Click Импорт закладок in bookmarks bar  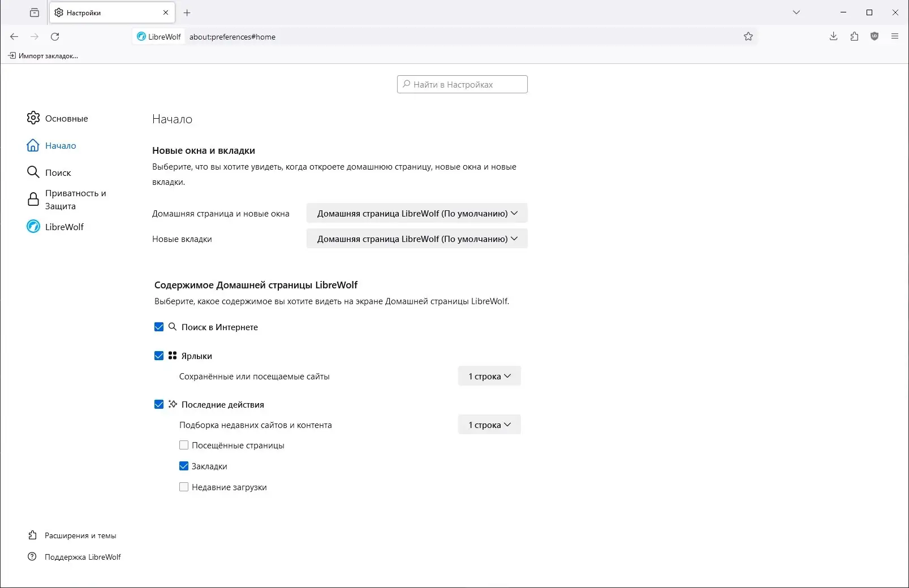pos(43,56)
